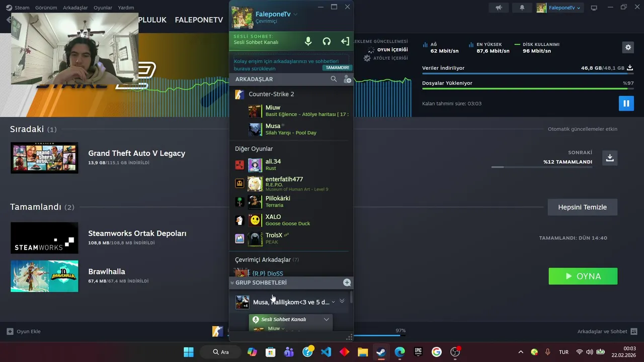Click FaleponeTv avatar in friends window
This screenshot has height=362, width=644.
242,18
